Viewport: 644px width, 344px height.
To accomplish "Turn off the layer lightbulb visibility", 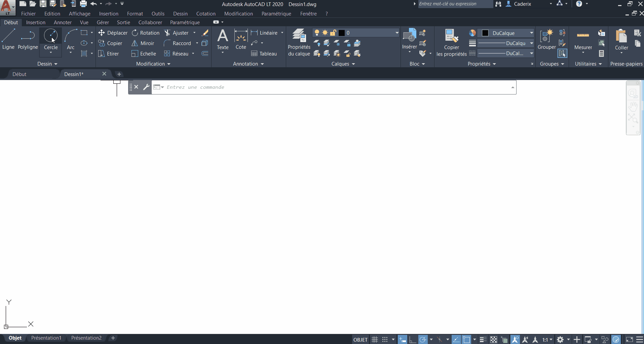I will pos(317,33).
